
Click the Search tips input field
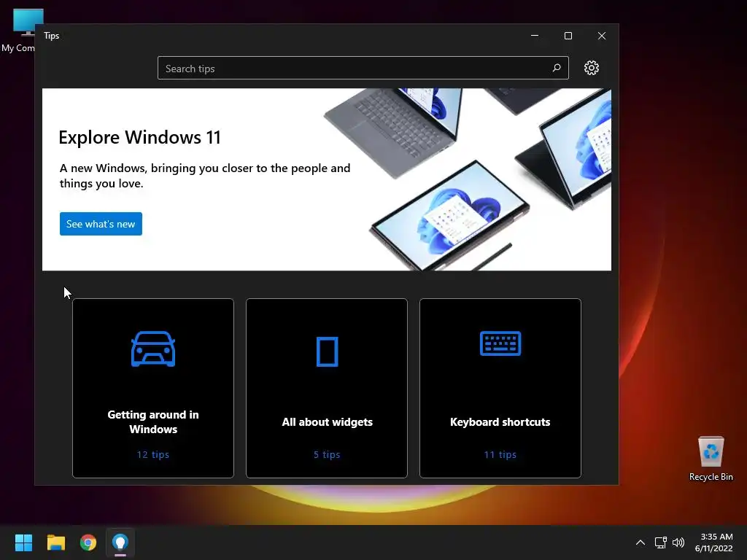point(363,68)
